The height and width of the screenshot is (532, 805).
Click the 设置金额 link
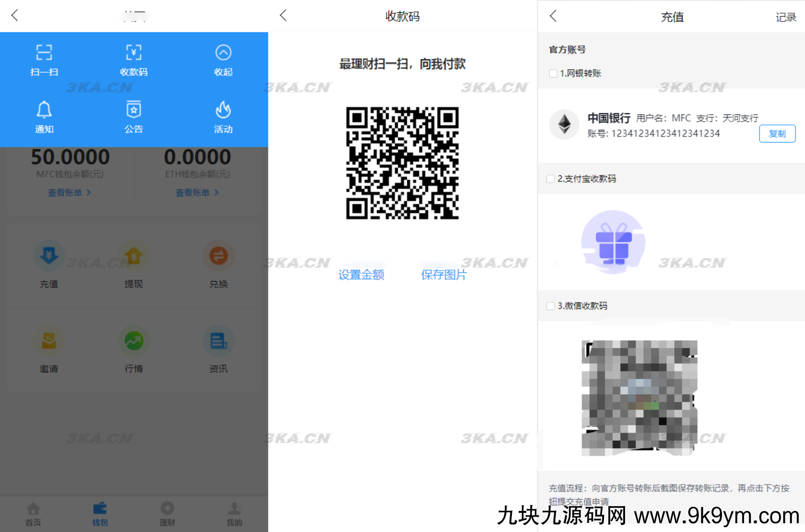[x=361, y=275]
